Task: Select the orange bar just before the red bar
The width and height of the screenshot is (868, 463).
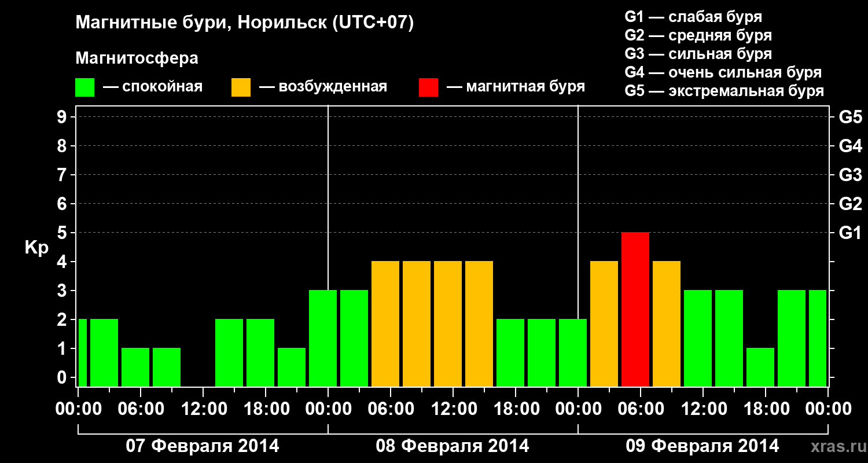Action: [x=604, y=324]
